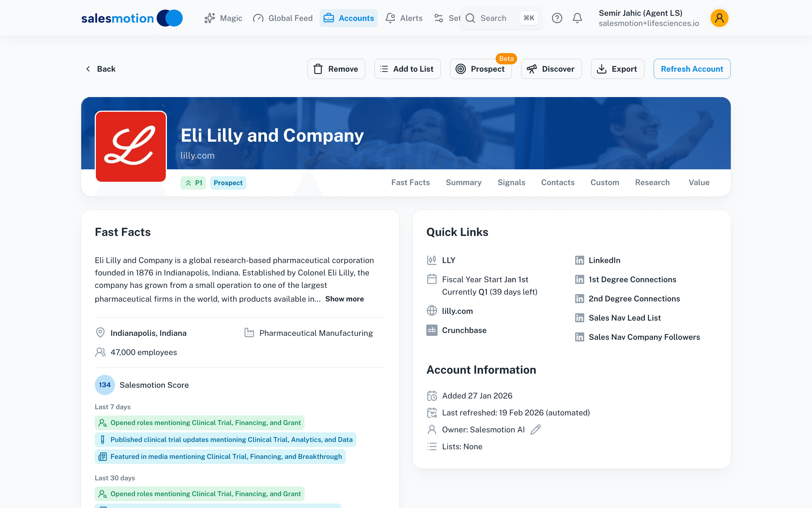Image resolution: width=812 pixels, height=508 pixels.
Task: Click the Crunchbase cb icon
Action: pos(432,330)
